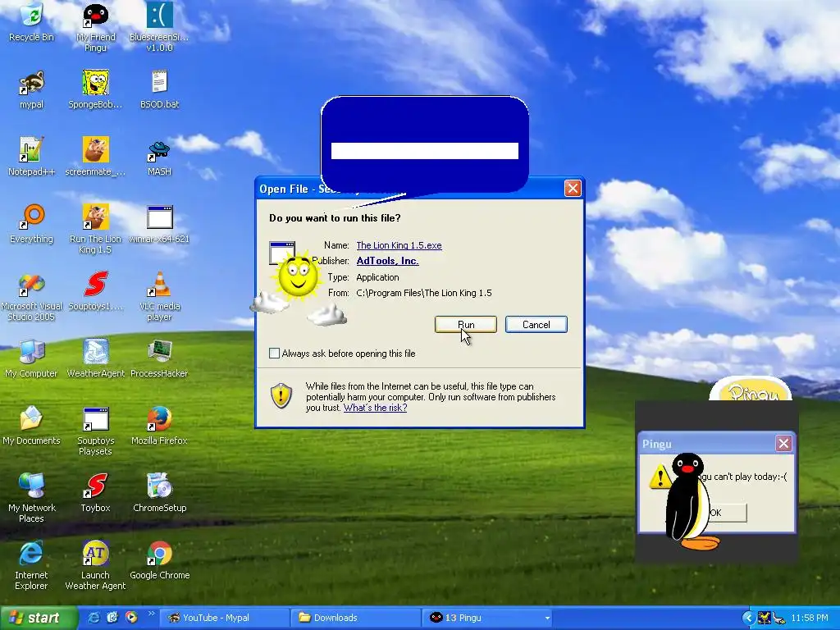This screenshot has width=840, height=630.
Task: Select the Internet Explorer desktop icon
Action: pos(32,565)
